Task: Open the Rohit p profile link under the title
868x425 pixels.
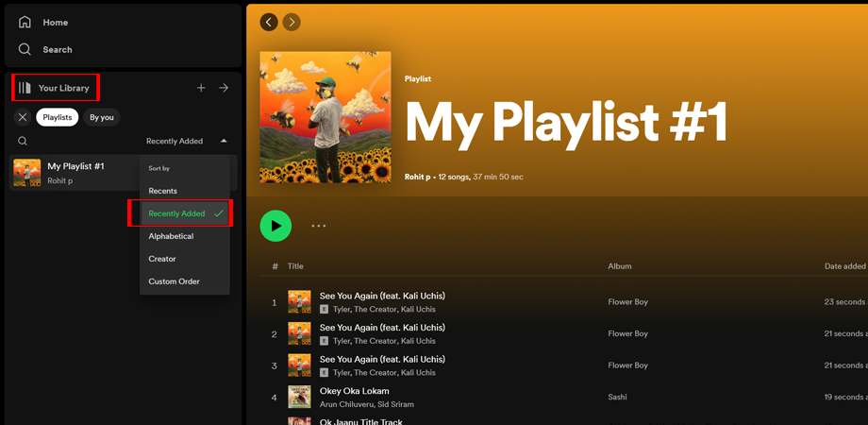Action: pos(418,177)
